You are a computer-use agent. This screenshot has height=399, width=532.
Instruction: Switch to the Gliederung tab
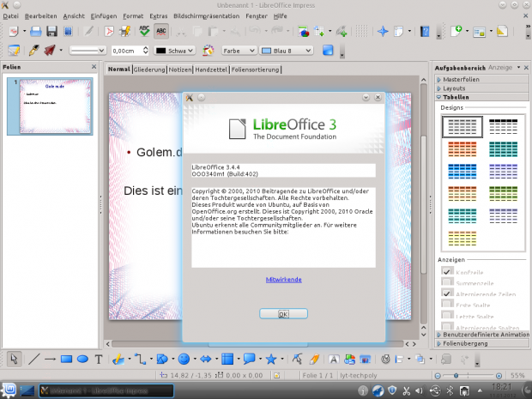pyautogui.click(x=149, y=70)
